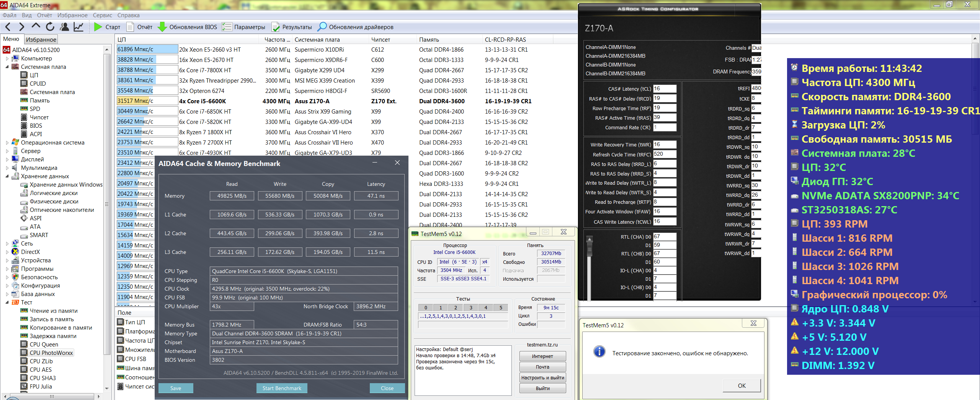Open the Вид menu
Screen dimensions: 980x400
click(x=27, y=15)
